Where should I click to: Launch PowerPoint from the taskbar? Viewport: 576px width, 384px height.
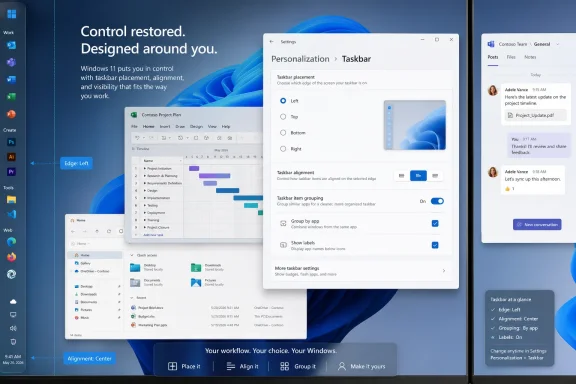coord(11,114)
